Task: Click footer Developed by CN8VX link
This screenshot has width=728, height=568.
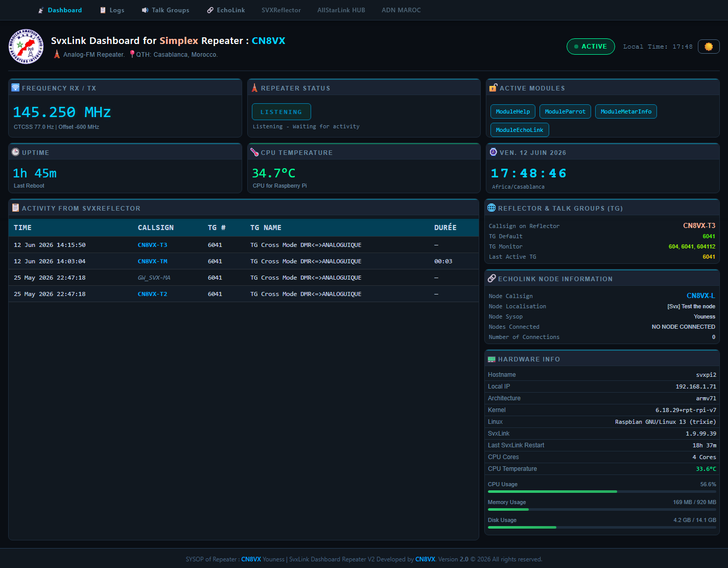Action: point(425,559)
